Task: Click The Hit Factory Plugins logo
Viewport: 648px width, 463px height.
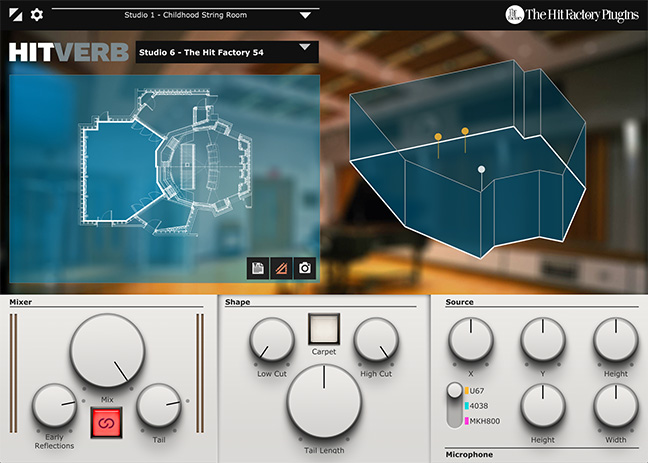Action: pos(572,15)
